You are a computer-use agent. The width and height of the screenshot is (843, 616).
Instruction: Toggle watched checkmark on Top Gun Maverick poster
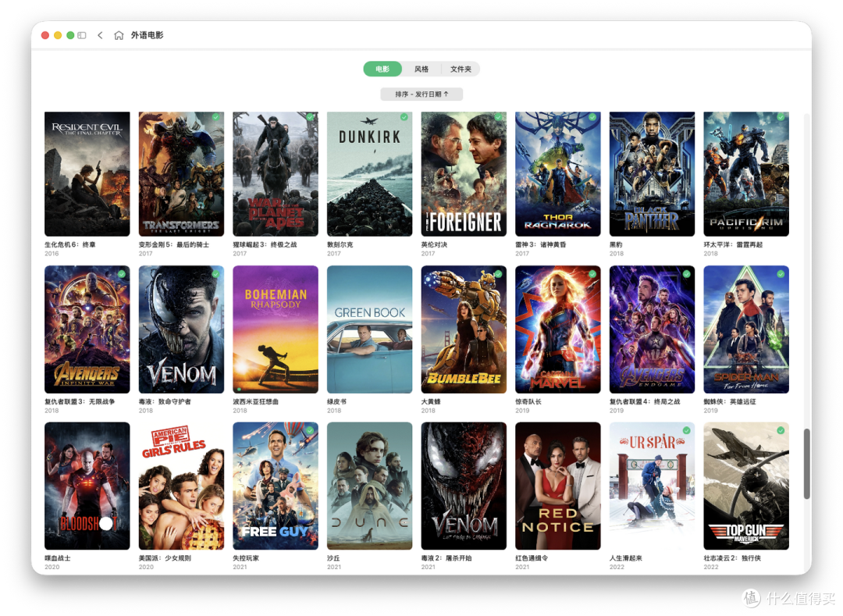pos(780,430)
